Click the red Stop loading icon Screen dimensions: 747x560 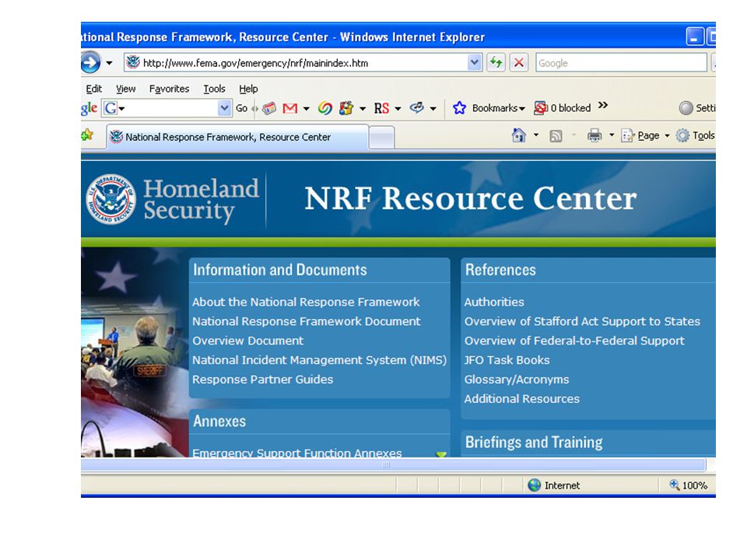(519, 63)
